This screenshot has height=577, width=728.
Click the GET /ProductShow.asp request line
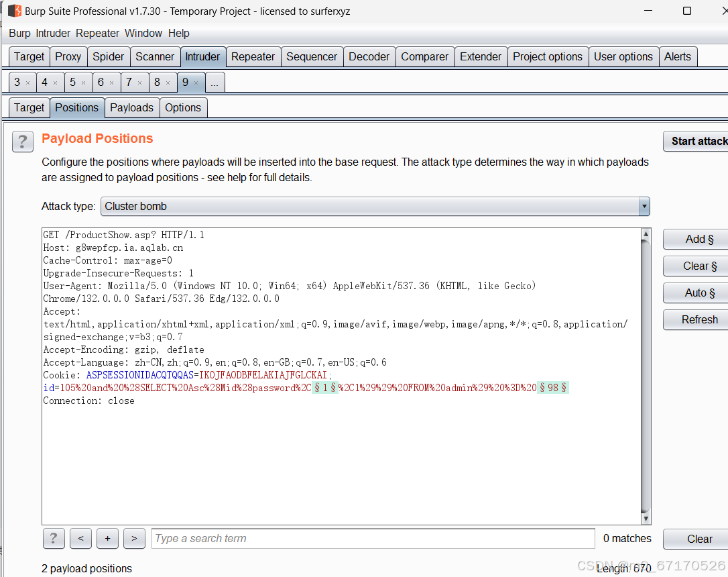(x=123, y=235)
